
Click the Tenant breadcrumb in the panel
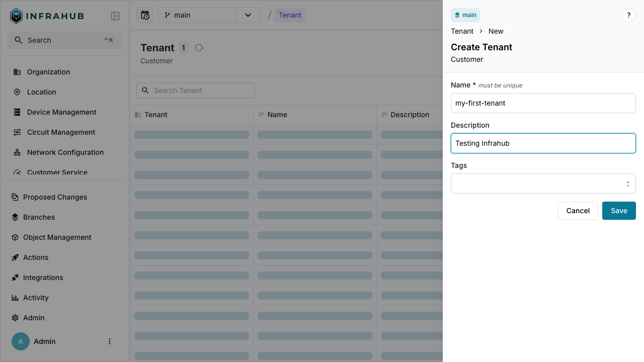tap(462, 31)
